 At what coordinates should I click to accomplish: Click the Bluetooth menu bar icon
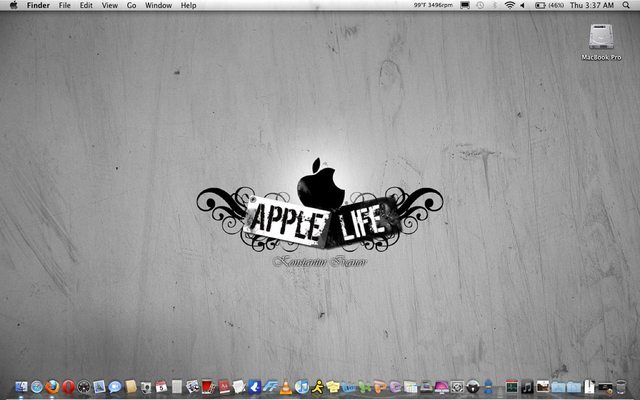pos(495,5)
